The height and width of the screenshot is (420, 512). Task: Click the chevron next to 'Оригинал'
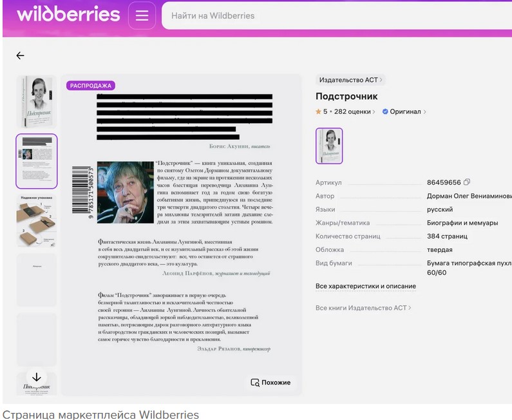point(424,111)
